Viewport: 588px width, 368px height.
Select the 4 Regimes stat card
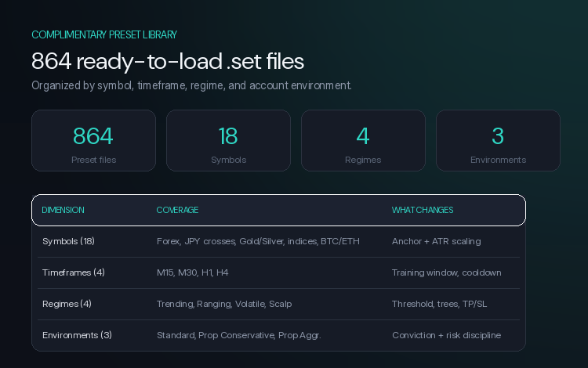pyautogui.click(x=363, y=140)
